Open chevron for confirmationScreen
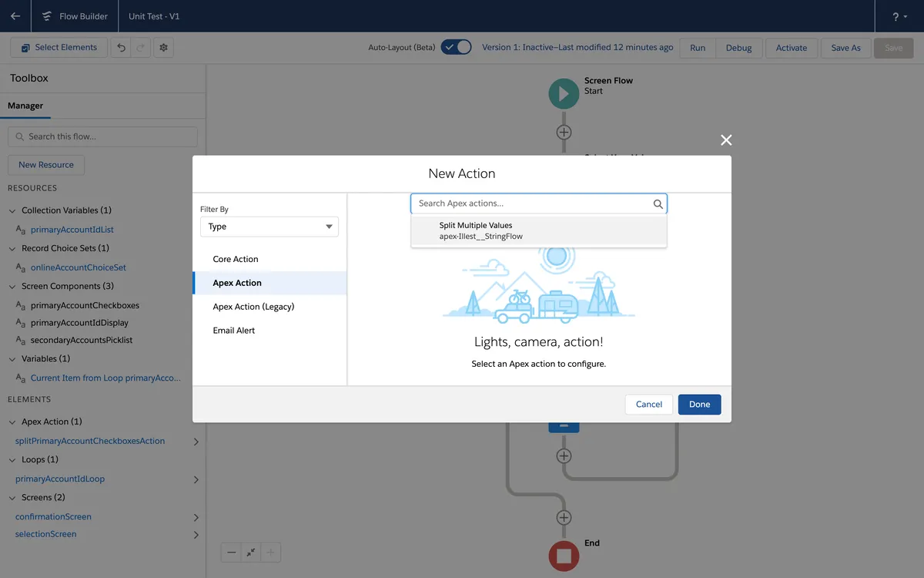 [x=196, y=517]
